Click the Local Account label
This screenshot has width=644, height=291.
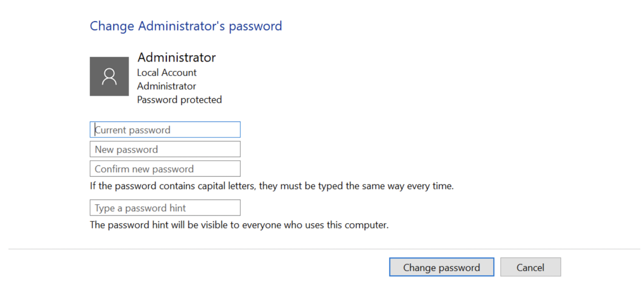pyautogui.click(x=167, y=73)
